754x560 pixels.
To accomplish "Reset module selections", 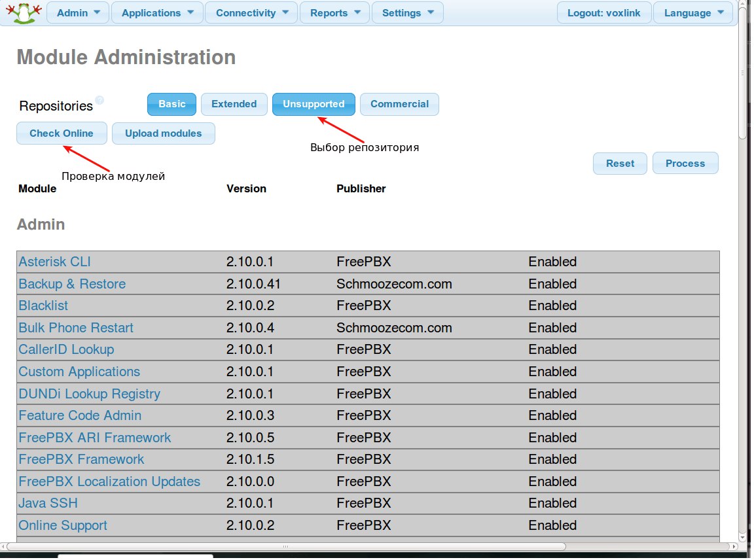I will 620,164.
